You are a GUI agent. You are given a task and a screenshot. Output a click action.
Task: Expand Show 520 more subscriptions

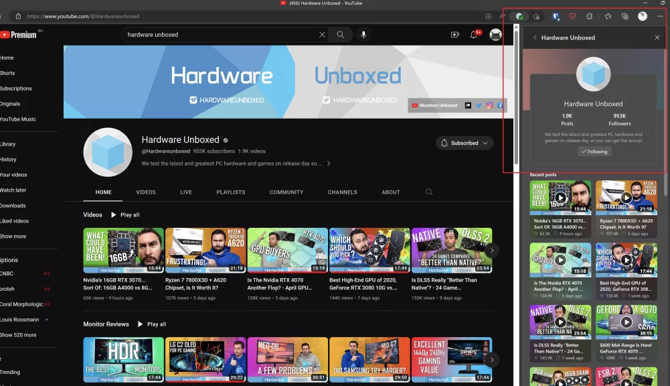coord(18,335)
